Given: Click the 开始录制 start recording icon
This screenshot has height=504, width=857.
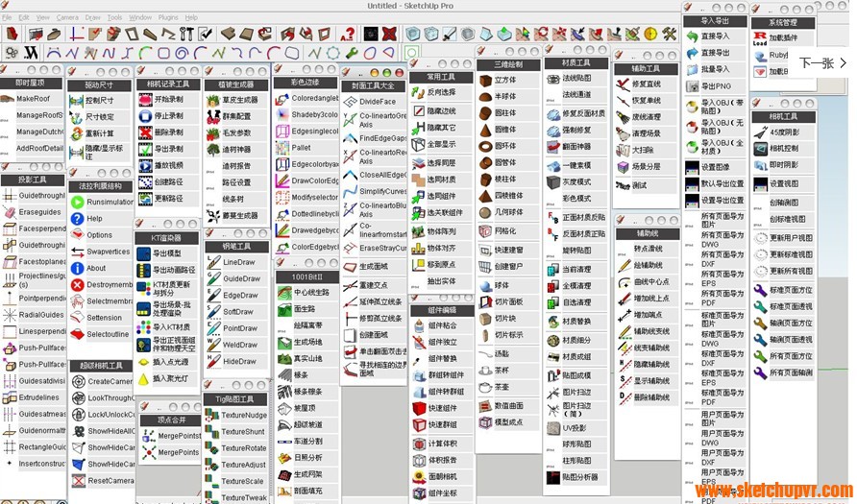Looking at the screenshot, I should pos(145,100).
